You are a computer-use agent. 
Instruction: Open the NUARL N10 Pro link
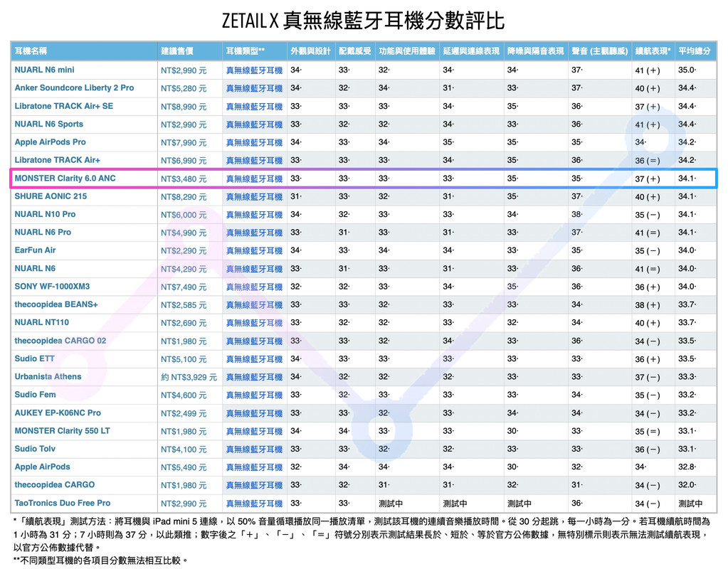click(x=45, y=214)
